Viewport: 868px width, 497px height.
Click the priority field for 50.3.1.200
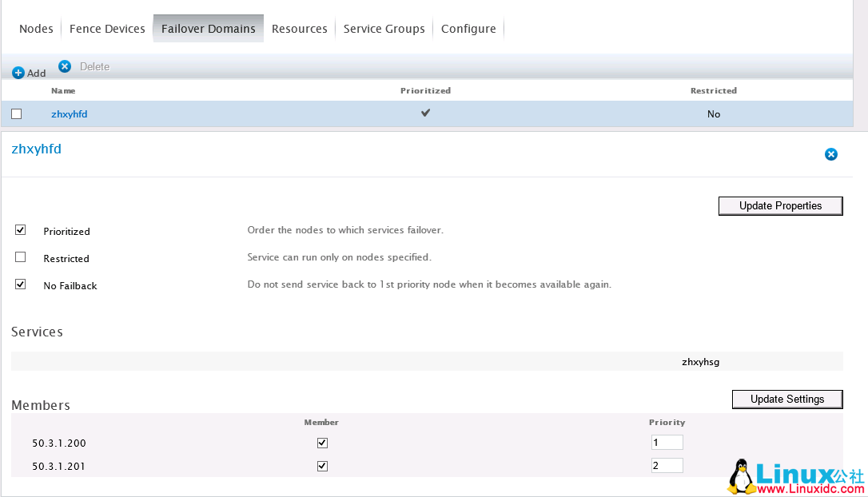click(x=667, y=443)
